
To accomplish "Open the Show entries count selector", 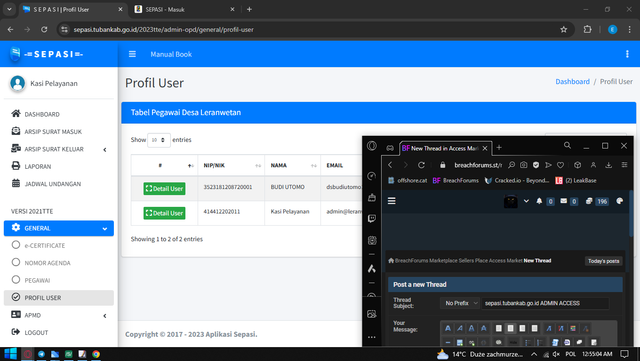I will tap(158, 140).
